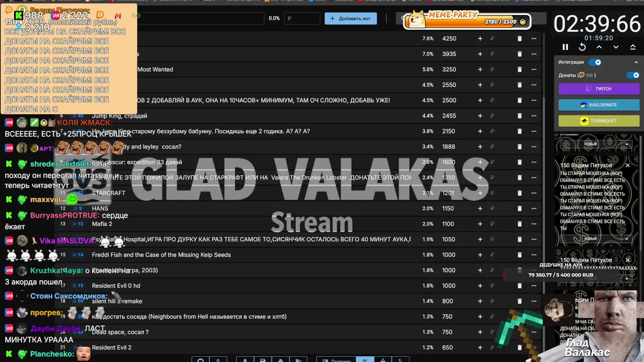Image resolution: width=644 pixels, height=362 pixels.
Task: Click the double-up arrow timer control
Action: click(x=633, y=47)
